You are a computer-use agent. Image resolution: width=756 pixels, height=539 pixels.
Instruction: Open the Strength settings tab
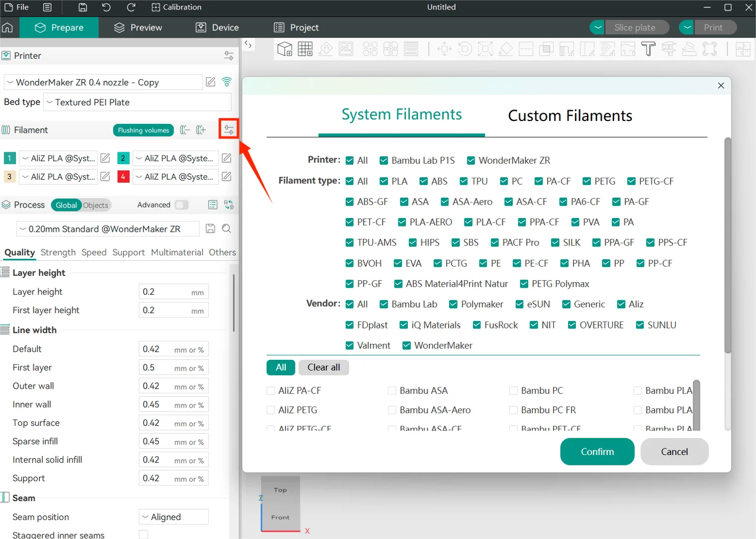58,252
